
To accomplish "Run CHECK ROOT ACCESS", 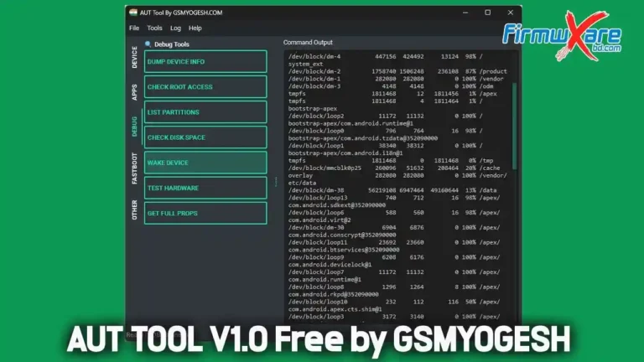I will [x=205, y=86].
